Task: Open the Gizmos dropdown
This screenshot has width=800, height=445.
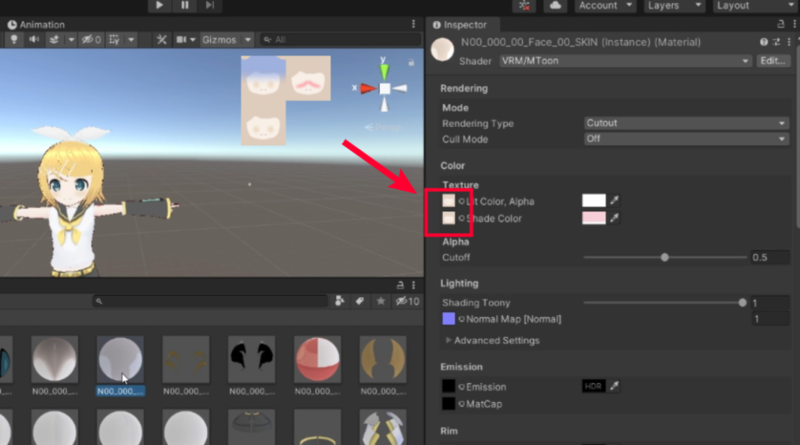Action: 227,39
